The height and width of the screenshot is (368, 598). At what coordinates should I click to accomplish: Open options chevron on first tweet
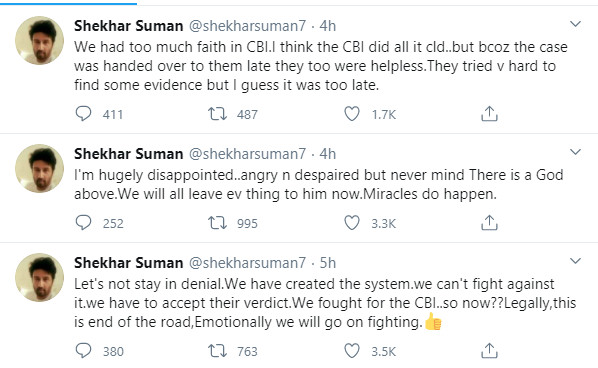coord(575,24)
